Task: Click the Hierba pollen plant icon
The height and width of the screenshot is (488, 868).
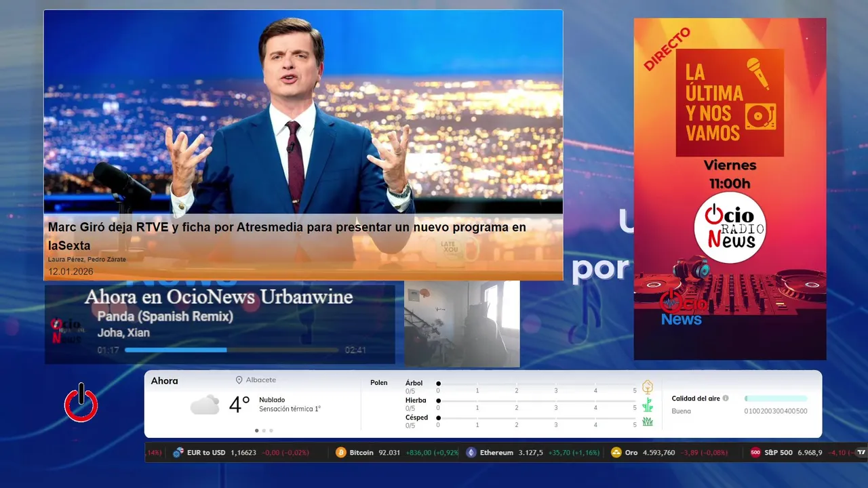Action: 648,405
